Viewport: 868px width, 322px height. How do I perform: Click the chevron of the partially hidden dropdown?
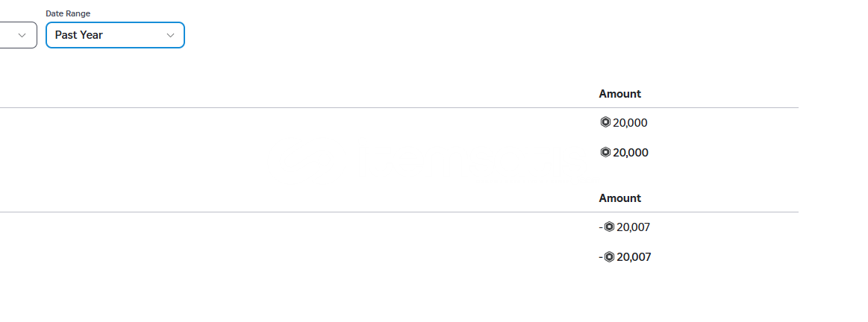click(x=22, y=36)
